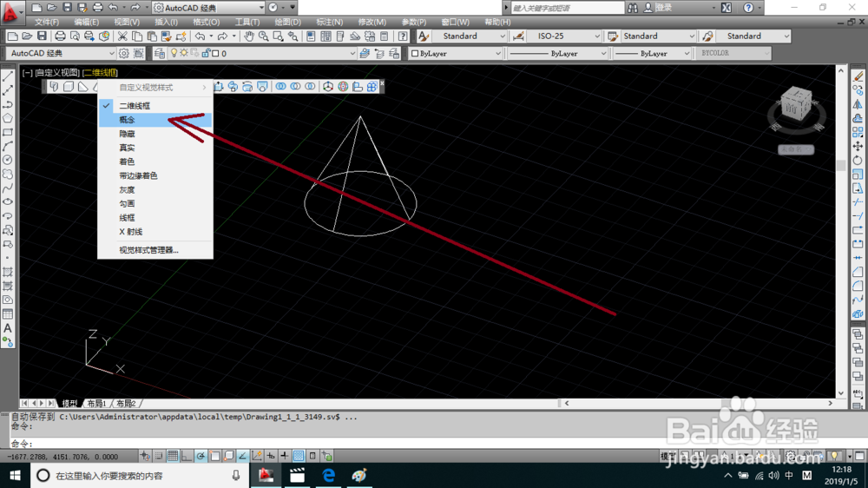
Task: Open the ISO-25 dimension style dropdown
Action: pyautogui.click(x=597, y=36)
